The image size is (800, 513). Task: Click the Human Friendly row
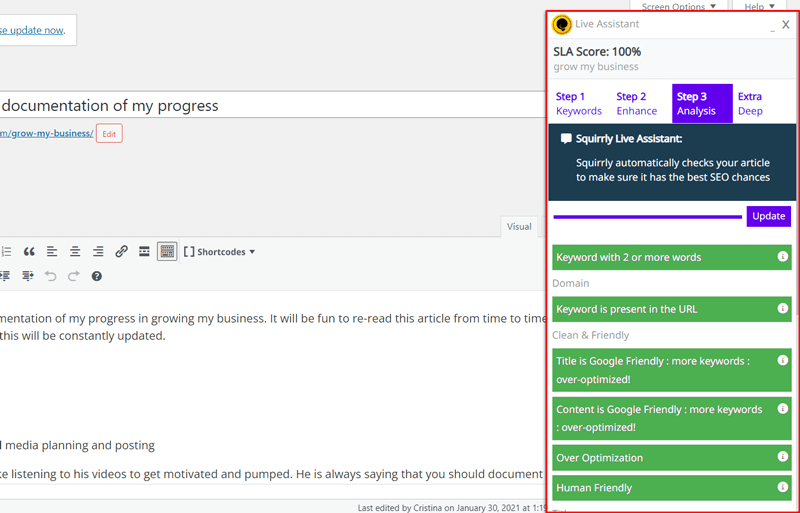point(671,488)
